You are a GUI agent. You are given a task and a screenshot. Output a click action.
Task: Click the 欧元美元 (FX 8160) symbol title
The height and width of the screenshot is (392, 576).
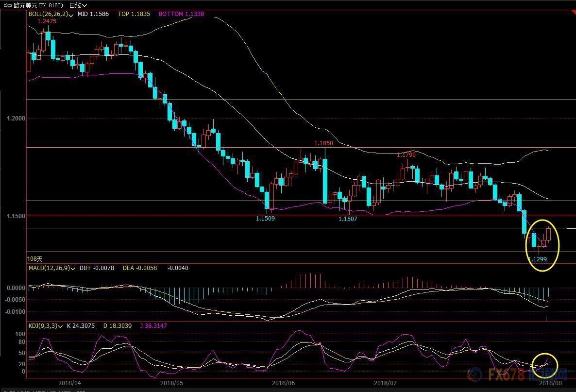tap(39, 5)
